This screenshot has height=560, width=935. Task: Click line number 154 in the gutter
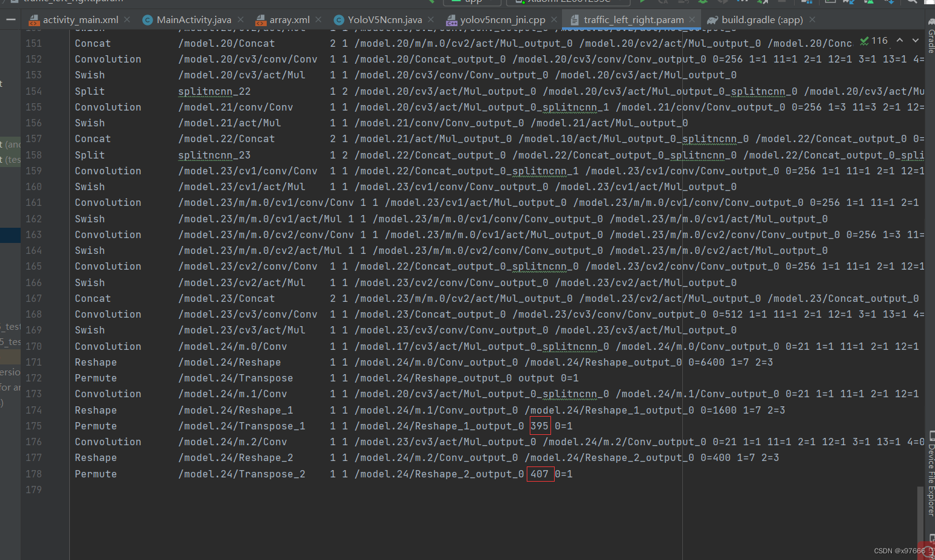pos(34,91)
